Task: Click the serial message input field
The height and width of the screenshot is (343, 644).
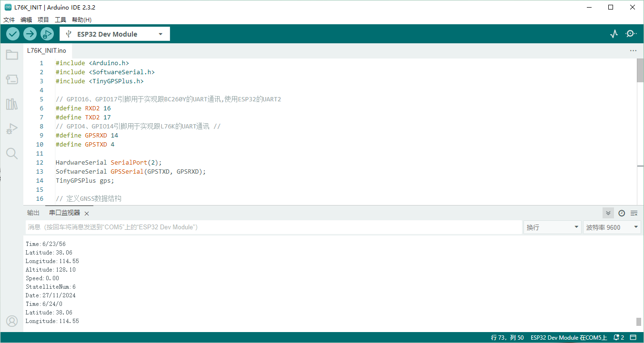Action: (274, 227)
